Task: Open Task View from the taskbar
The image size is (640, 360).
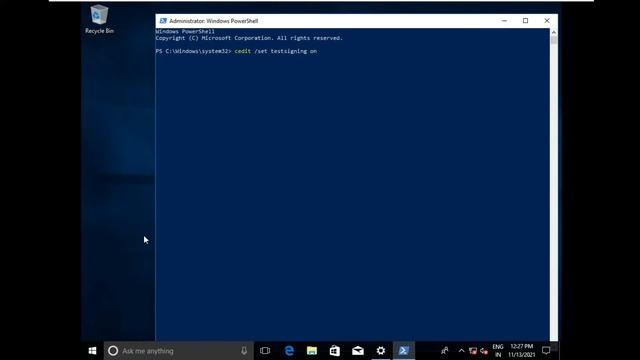Action: pos(265,351)
